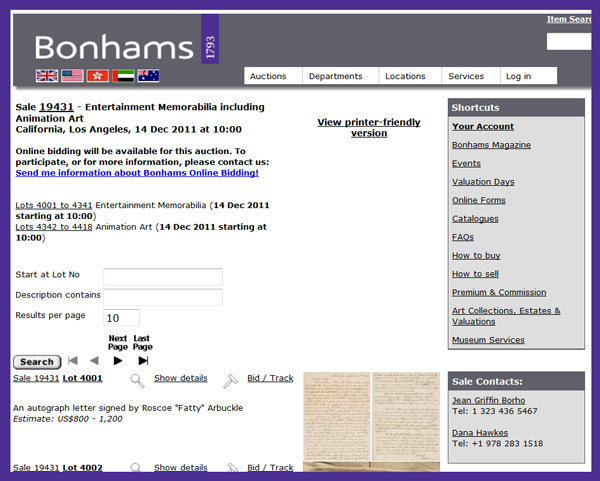The image size is (600, 481).
Task: Open Lot 4001 link
Action: pyautogui.click(x=82, y=378)
